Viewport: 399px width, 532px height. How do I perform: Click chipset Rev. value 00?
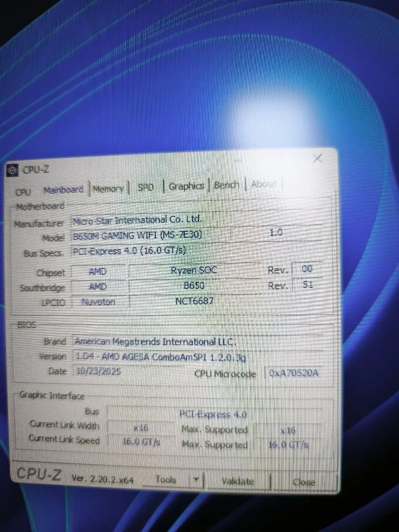(308, 269)
